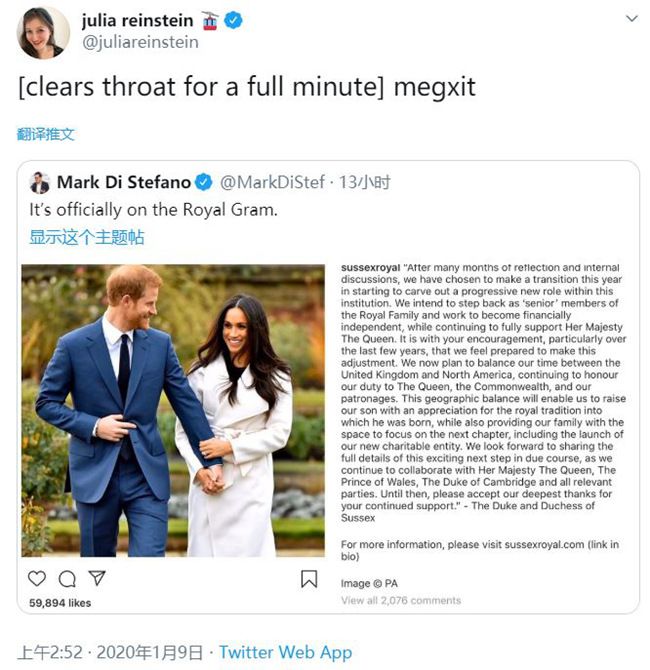Like the post with the heart icon

click(37, 579)
